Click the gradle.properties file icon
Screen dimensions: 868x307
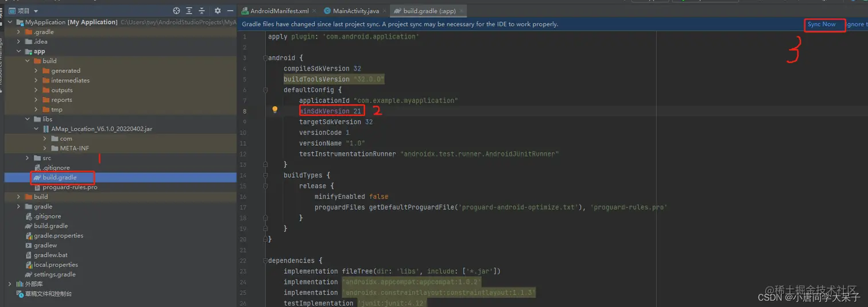pyautogui.click(x=29, y=236)
